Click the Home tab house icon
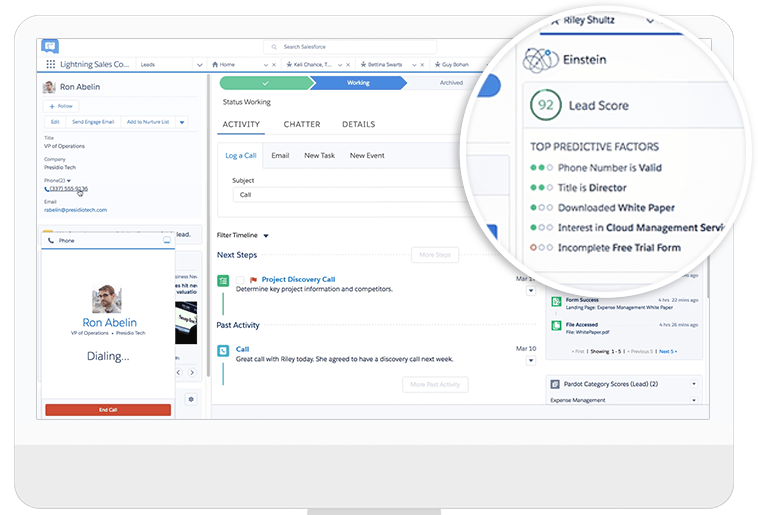The image size is (758, 515). pos(215,64)
